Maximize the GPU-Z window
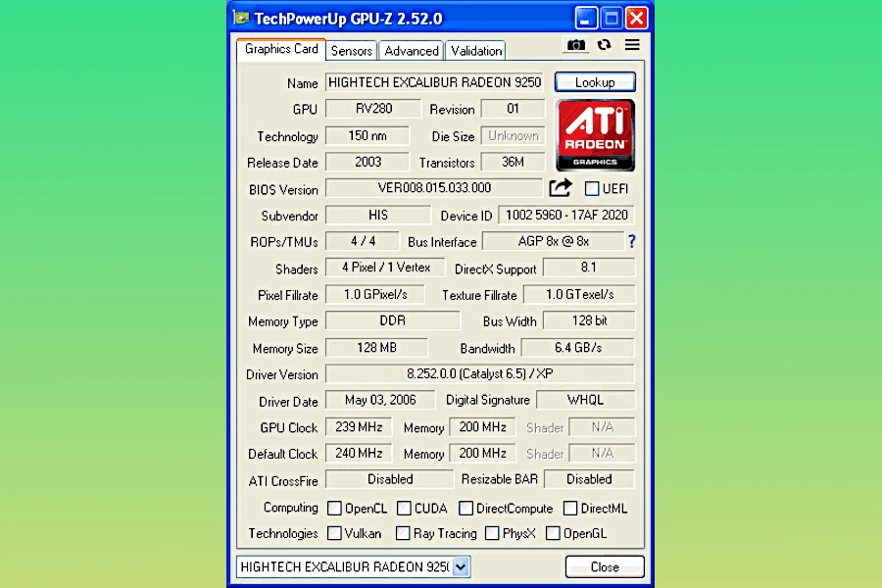The width and height of the screenshot is (882, 588). tap(611, 18)
